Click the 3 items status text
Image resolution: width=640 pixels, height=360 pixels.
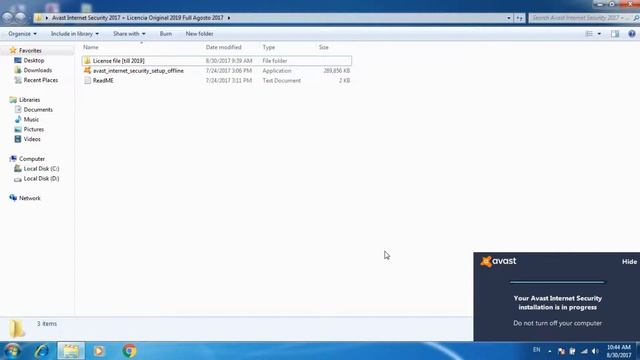point(47,324)
